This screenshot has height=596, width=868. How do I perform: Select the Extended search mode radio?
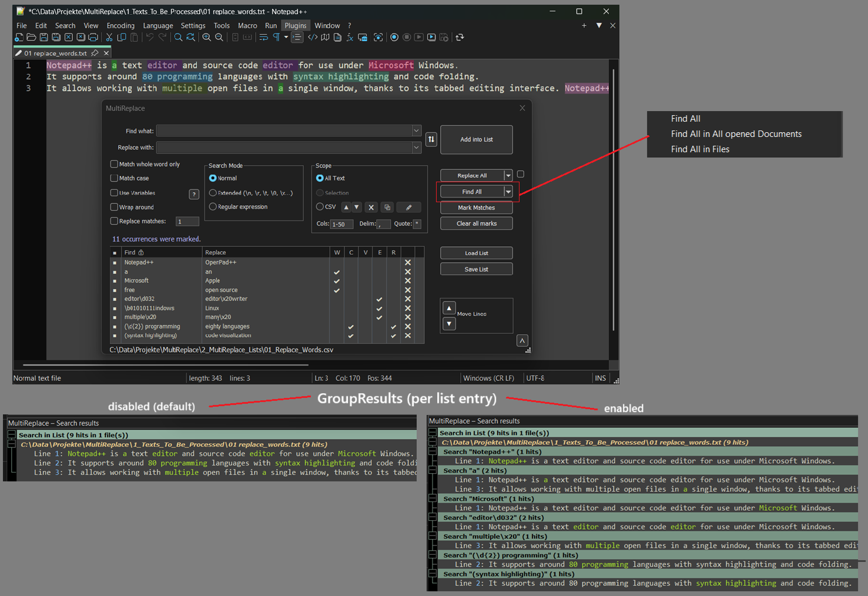pyautogui.click(x=213, y=193)
